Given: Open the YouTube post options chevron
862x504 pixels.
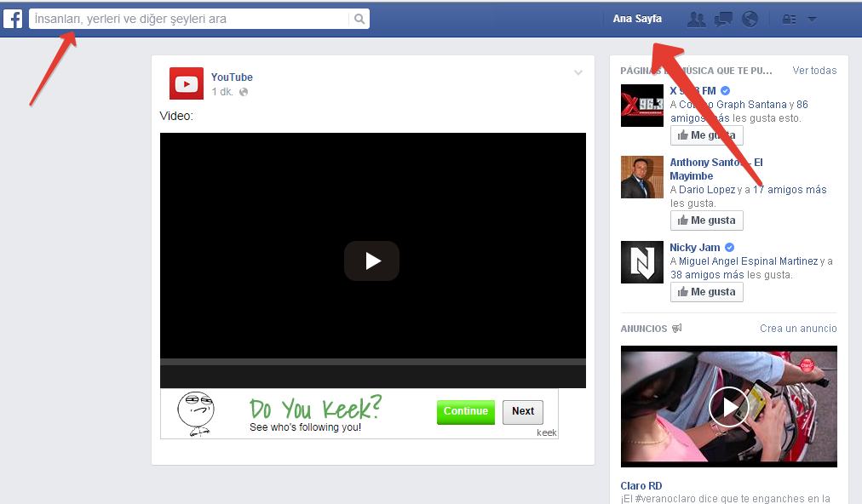Looking at the screenshot, I should pos(578,73).
